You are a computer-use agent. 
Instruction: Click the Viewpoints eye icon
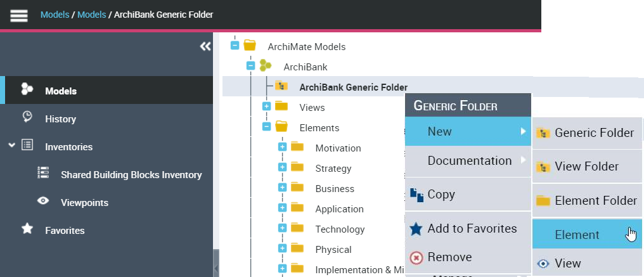(43, 202)
